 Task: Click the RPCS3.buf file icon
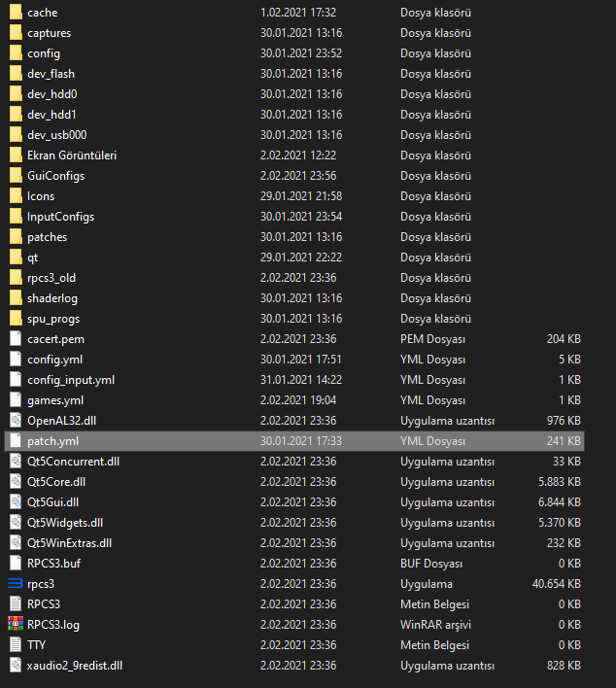point(16,564)
